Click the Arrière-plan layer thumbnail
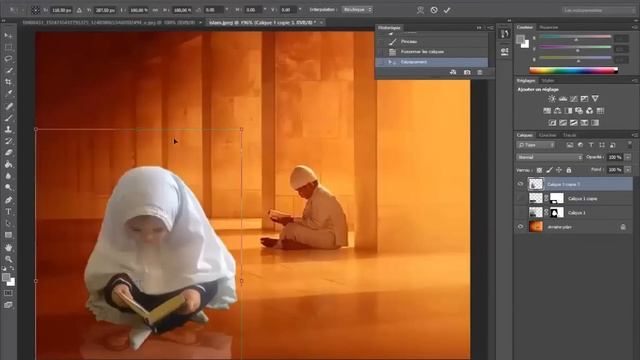Viewport: 640px width, 360px height. click(x=536, y=227)
